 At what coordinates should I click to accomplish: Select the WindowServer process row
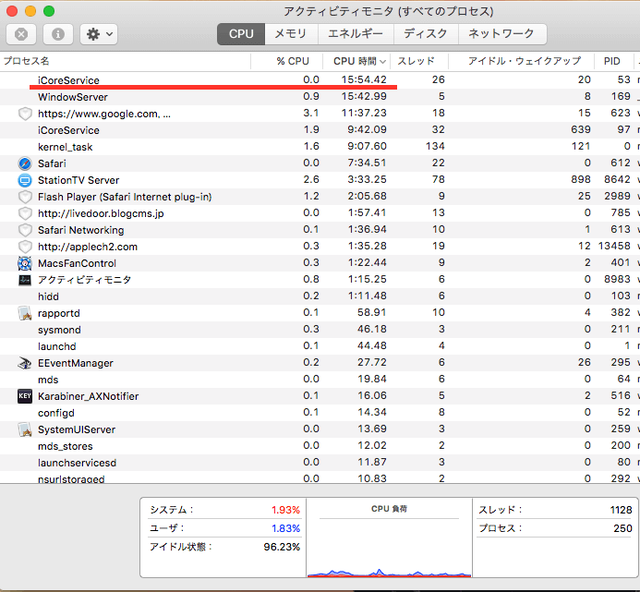[x=320, y=97]
